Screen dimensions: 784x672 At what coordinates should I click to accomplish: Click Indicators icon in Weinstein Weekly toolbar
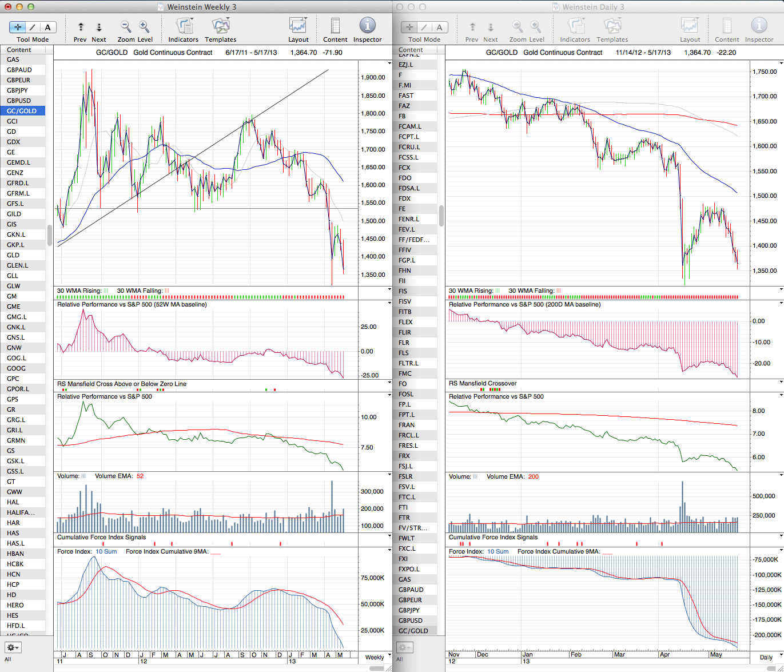pyautogui.click(x=184, y=26)
